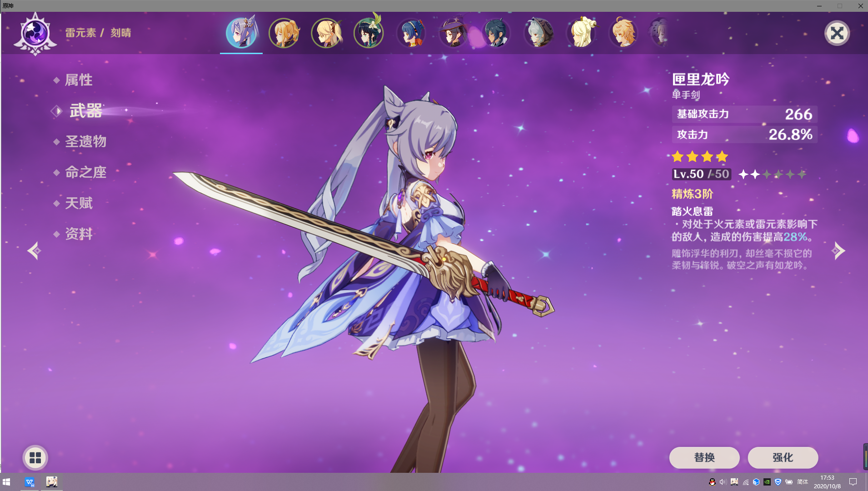Click the 踏火息雷 passive skill title
868x491 pixels.
(x=693, y=211)
